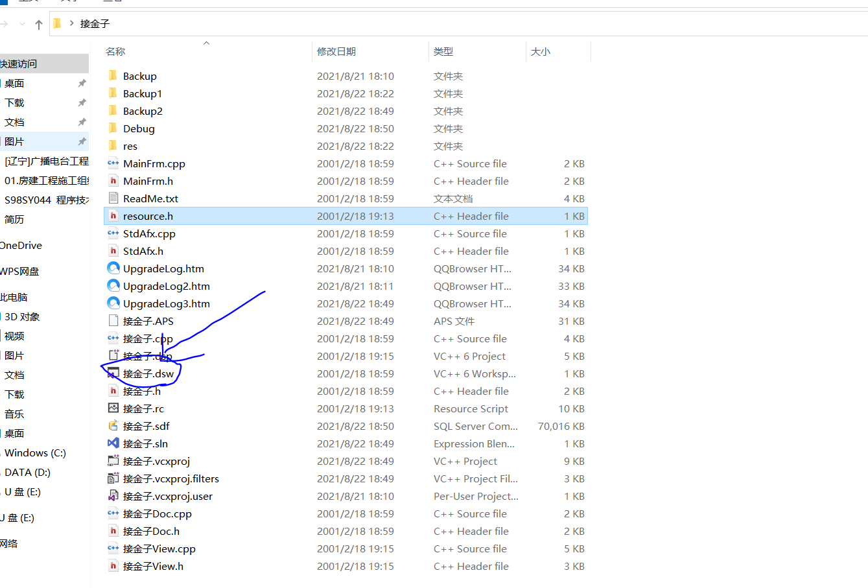This screenshot has width=868, height=588.
Task: Click the Backup folder icon
Action: pos(113,76)
